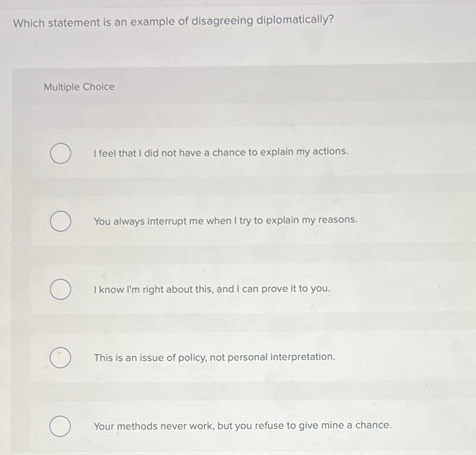The width and height of the screenshot is (476, 455).
Task: Select the last radio button about methods never working
Action: click(61, 426)
